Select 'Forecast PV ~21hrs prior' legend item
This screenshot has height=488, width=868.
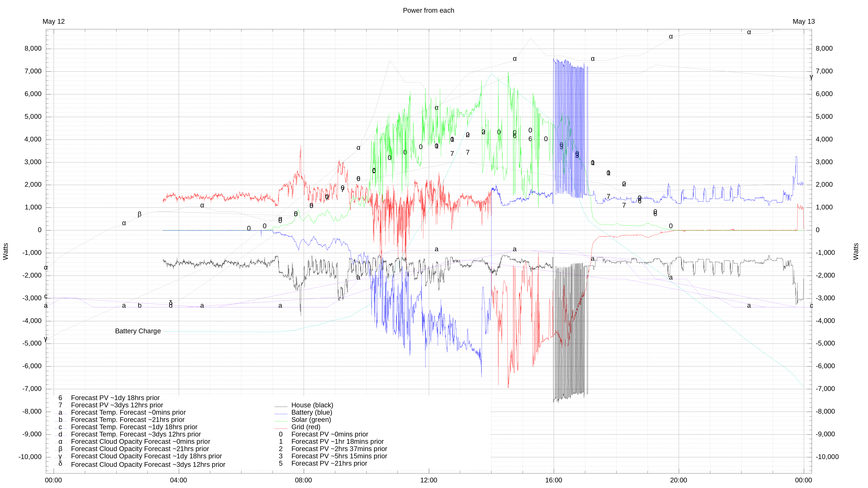click(x=329, y=464)
